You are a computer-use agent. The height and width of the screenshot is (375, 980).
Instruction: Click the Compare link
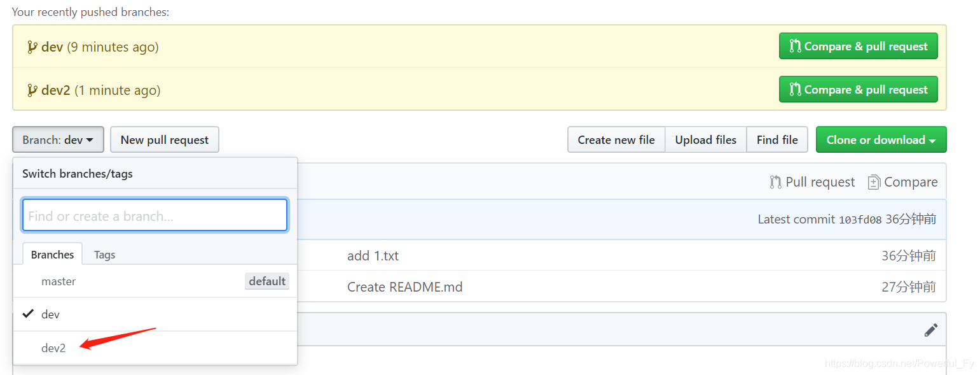point(902,182)
